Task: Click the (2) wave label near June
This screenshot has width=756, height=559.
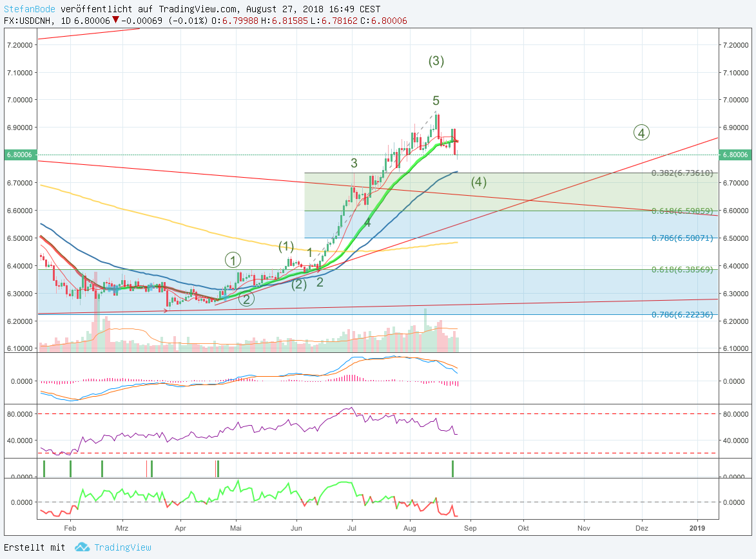Action: [x=299, y=284]
